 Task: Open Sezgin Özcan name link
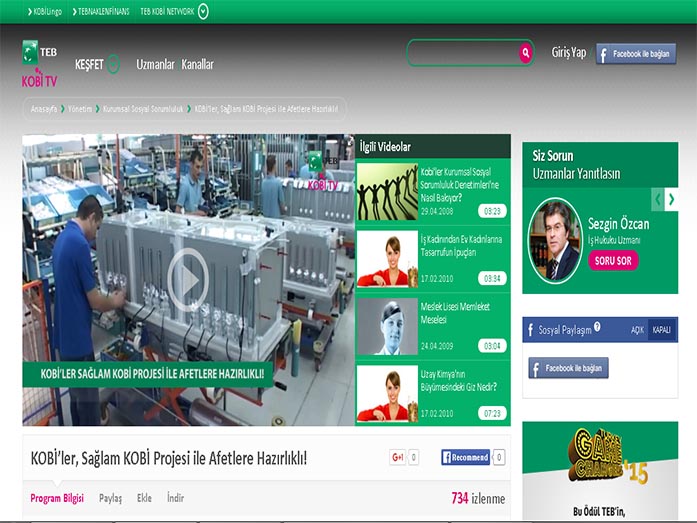tap(618, 224)
